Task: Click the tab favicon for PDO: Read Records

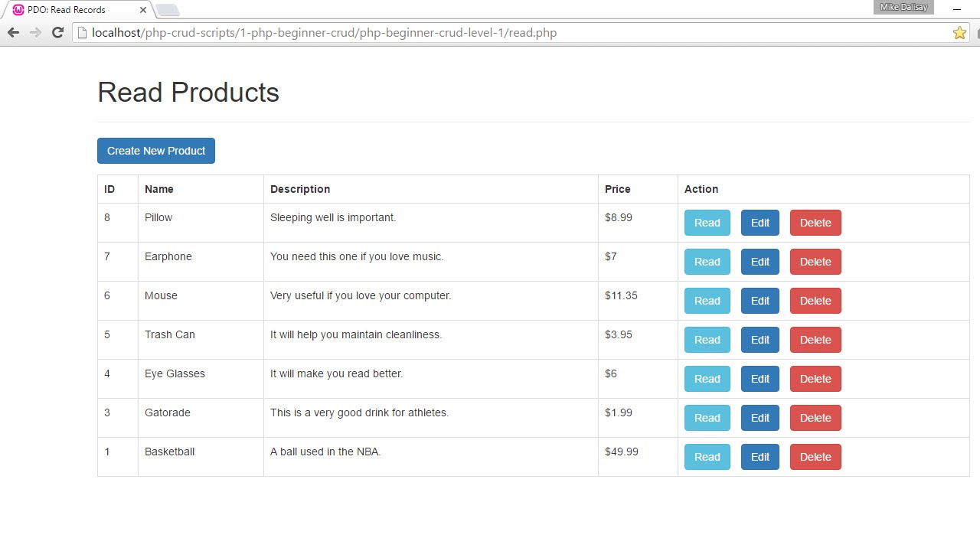Action: (x=18, y=10)
